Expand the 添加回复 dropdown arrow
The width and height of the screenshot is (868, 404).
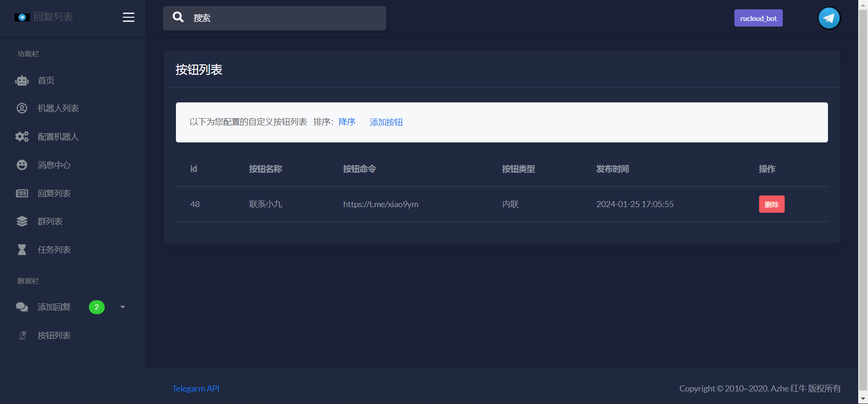point(123,307)
